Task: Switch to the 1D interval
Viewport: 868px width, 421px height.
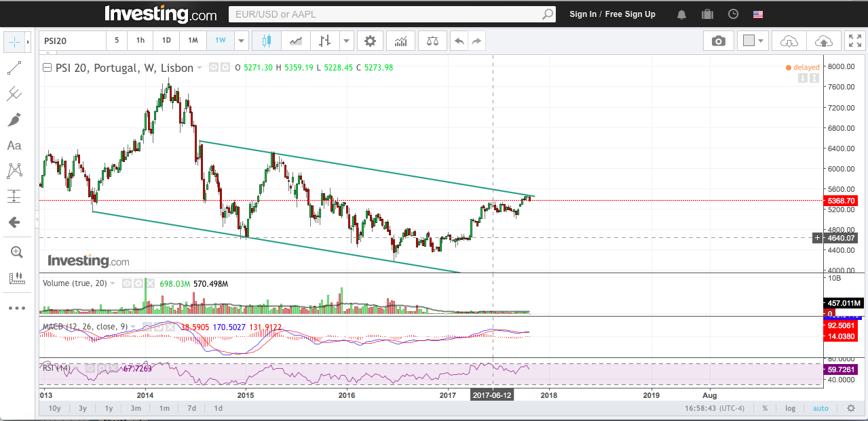Action: coord(166,41)
